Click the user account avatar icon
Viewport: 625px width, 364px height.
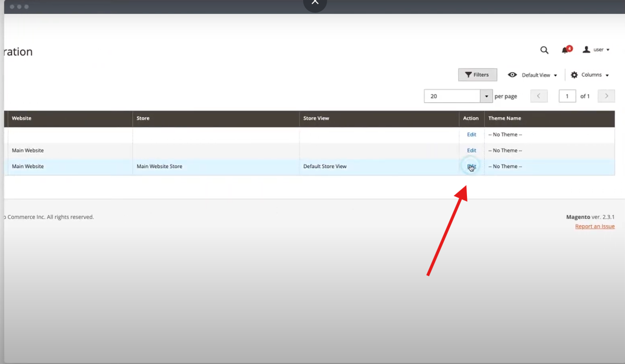[x=587, y=49]
